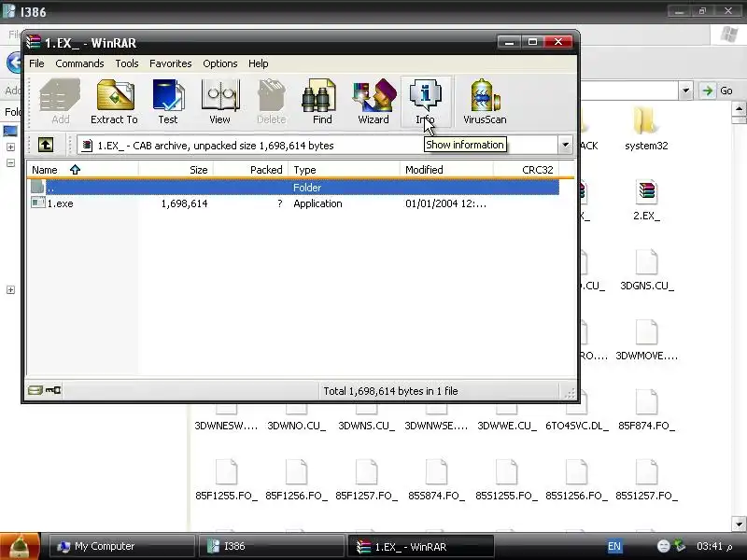The width and height of the screenshot is (747, 560).
Task: Select the 85F874.FO_ file
Action: click(x=646, y=410)
